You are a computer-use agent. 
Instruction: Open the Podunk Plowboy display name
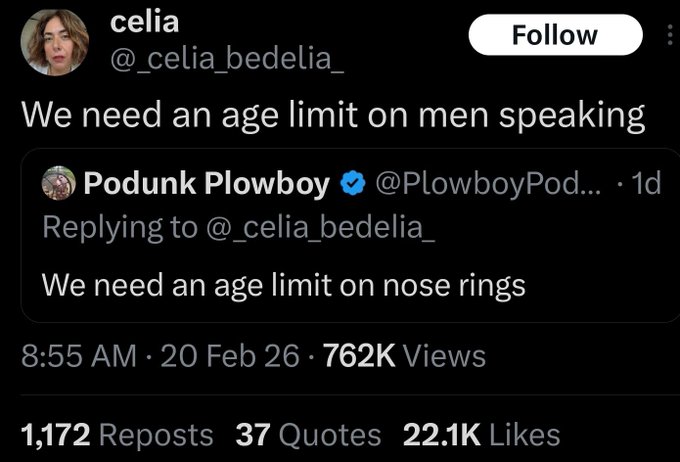[x=207, y=184]
